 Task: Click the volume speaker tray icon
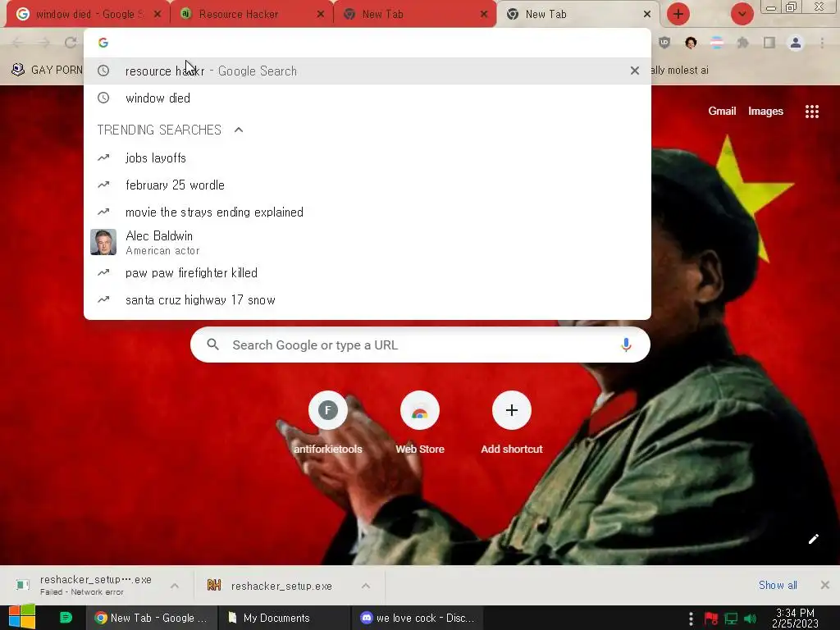coord(750,619)
